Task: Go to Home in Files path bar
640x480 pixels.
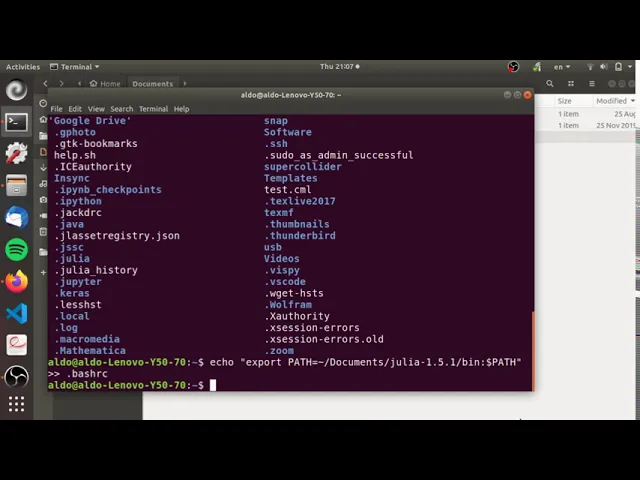Action: click(105, 84)
